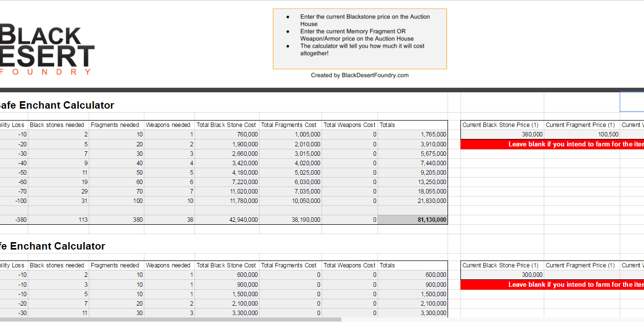Viewport: 644px width, 322px height.
Task: Click the lower 'Safe Enchant Calculator' heading
Action: click(x=52, y=246)
